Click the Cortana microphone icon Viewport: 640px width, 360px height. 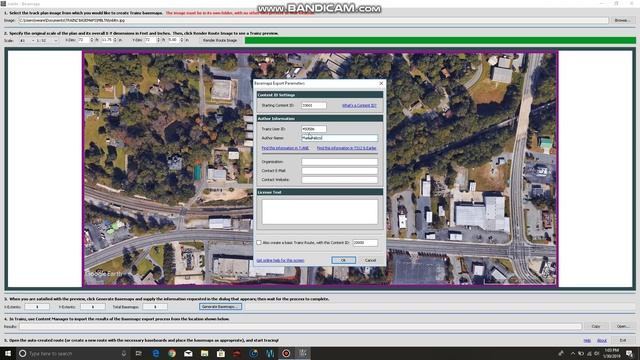(x=124, y=353)
